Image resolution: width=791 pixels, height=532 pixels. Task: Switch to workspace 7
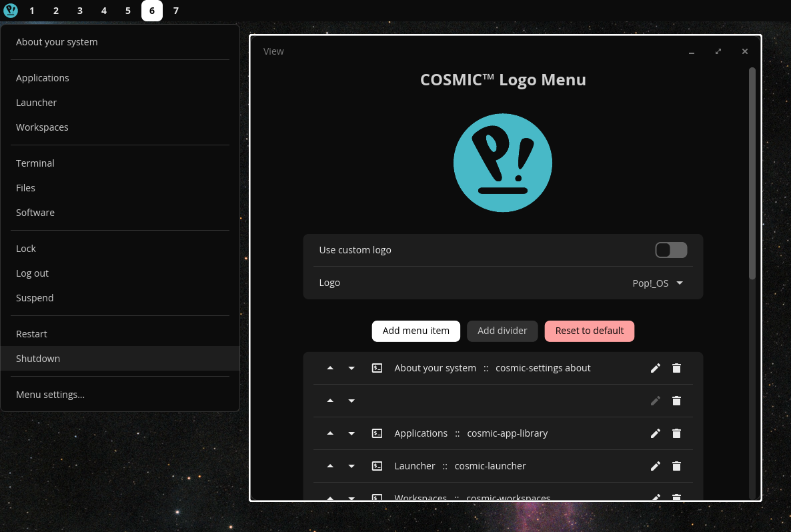coord(176,11)
